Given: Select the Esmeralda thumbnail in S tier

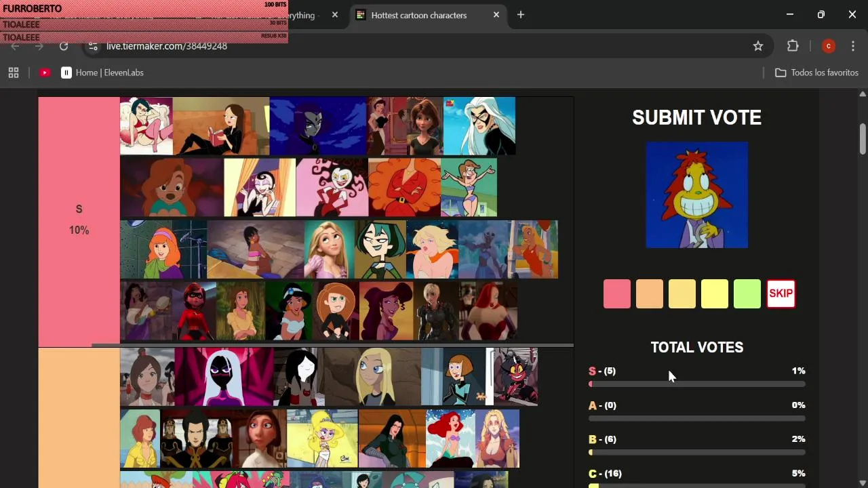Looking at the screenshot, I should (146, 311).
